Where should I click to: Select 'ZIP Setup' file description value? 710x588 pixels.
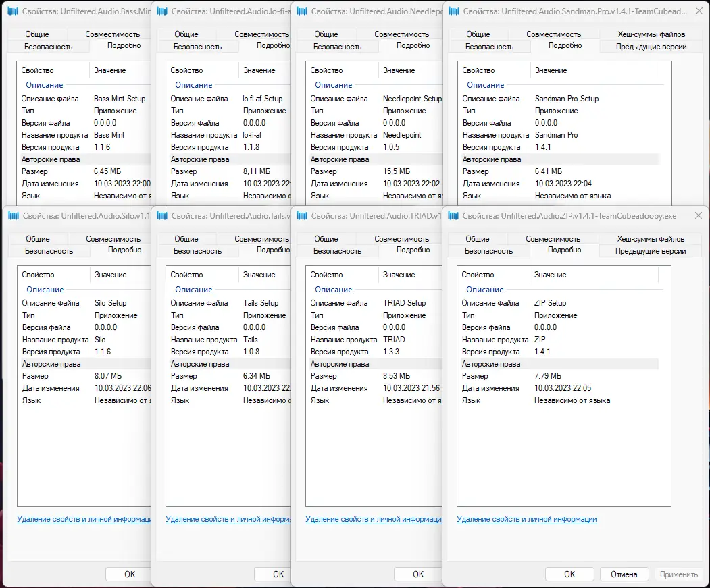pyautogui.click(x=550, y=303)
